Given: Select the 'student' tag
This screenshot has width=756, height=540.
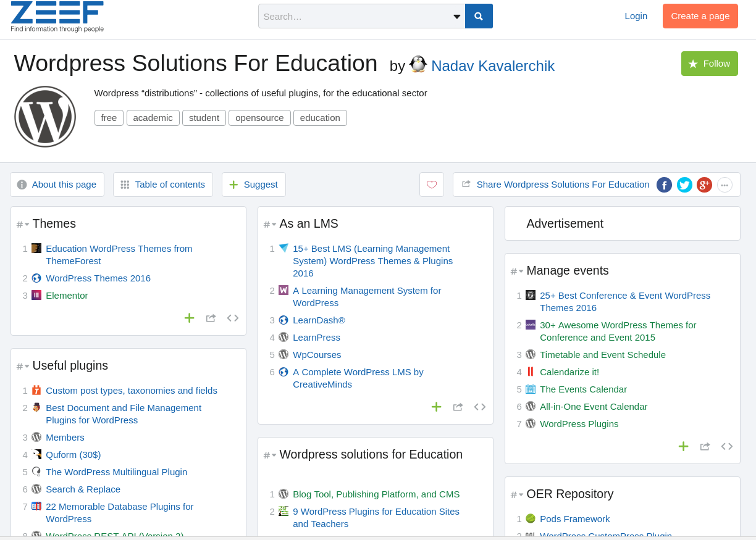Looking at the screenshot, I should 204,118.
